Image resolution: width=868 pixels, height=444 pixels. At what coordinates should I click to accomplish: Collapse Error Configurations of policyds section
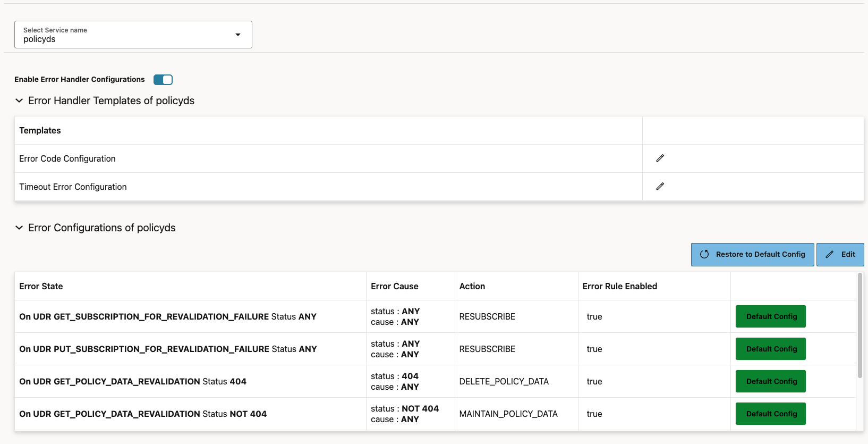pos(19,228)
